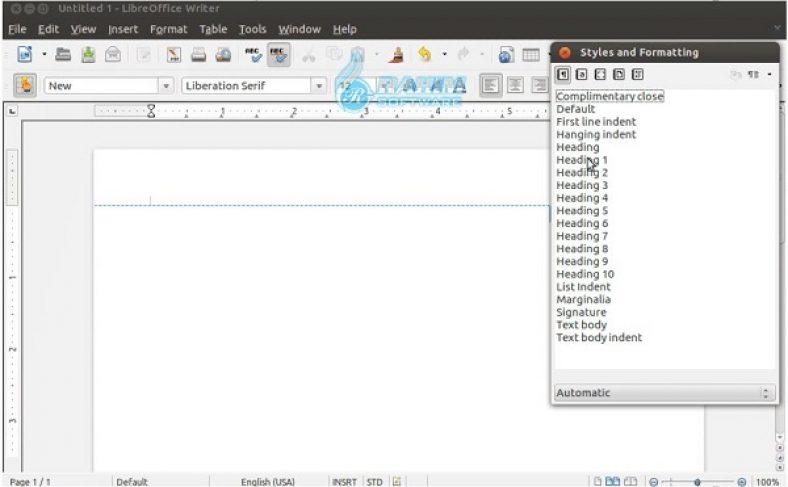
Task: Toggle Centered paragraph alignment button
Action: tap(515, 85)
